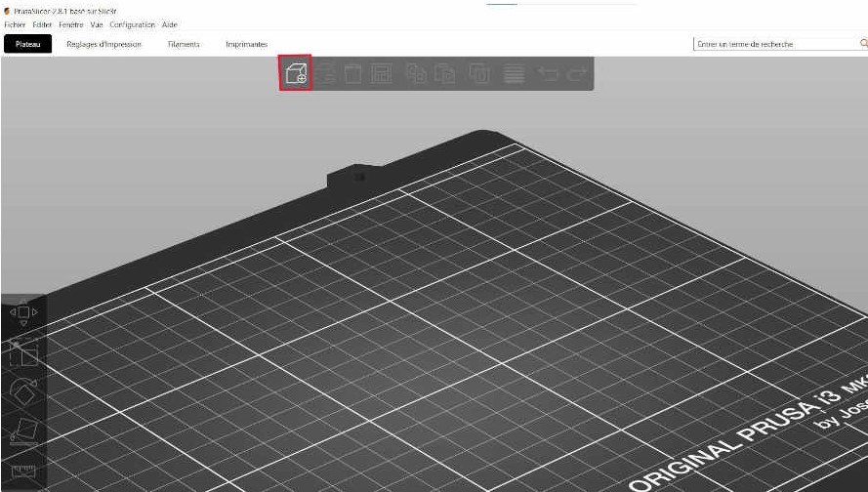Open the Fichier menu
The height and width of the screenshot is (492, 868).
pos(15,24)
